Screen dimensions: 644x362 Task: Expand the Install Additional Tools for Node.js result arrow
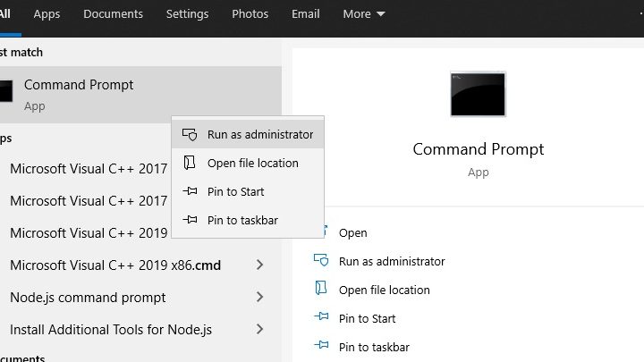[x=259, y=329]
